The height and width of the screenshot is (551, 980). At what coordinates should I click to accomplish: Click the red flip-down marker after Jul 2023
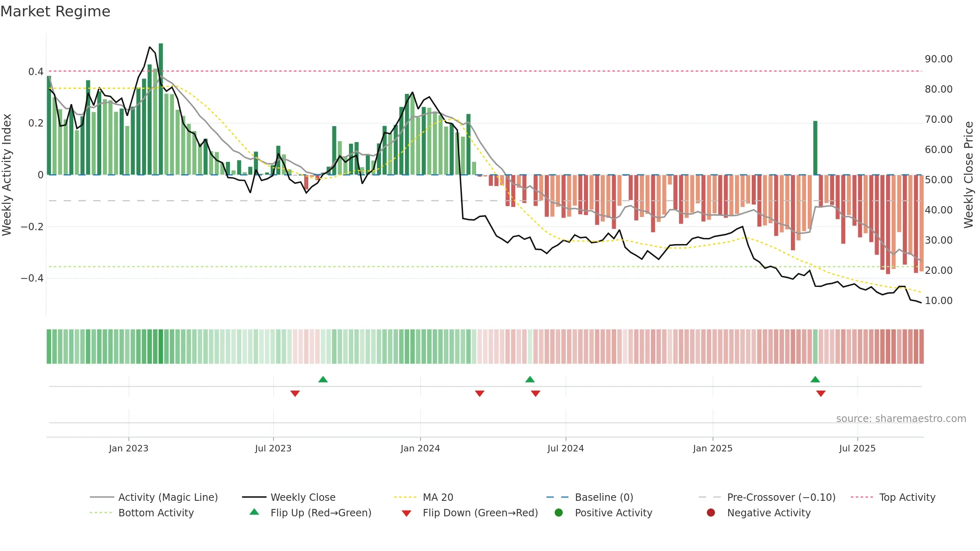(295, 393)
